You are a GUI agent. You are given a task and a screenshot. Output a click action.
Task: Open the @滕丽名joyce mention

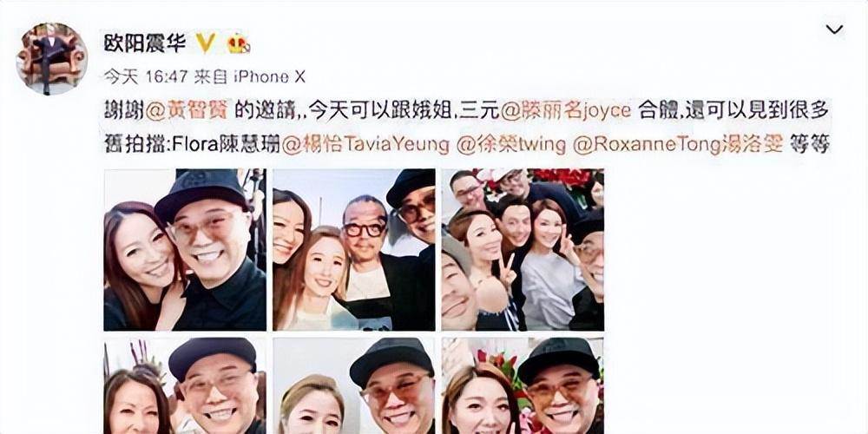[566, 111]
